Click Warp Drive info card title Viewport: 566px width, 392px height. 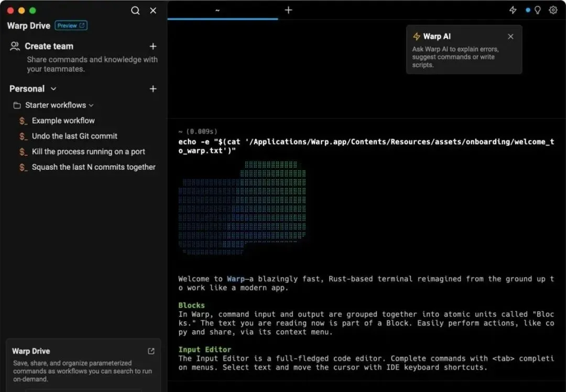[31, 351]
